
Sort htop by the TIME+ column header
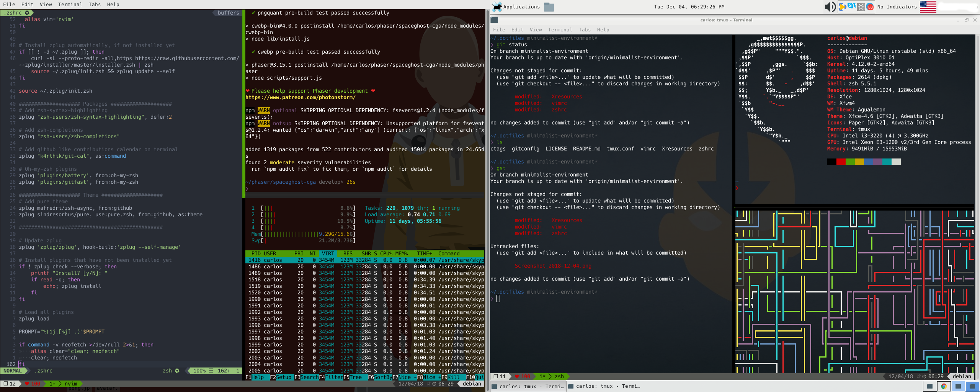point(425,253)
